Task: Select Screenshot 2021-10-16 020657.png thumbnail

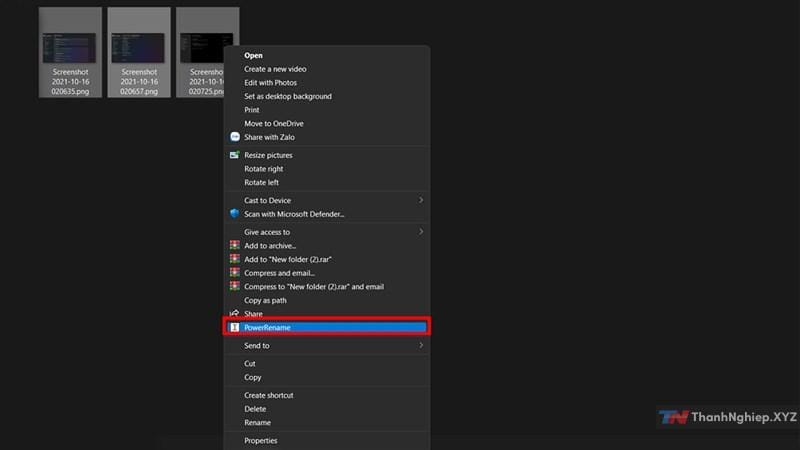Action: [138, 47]
